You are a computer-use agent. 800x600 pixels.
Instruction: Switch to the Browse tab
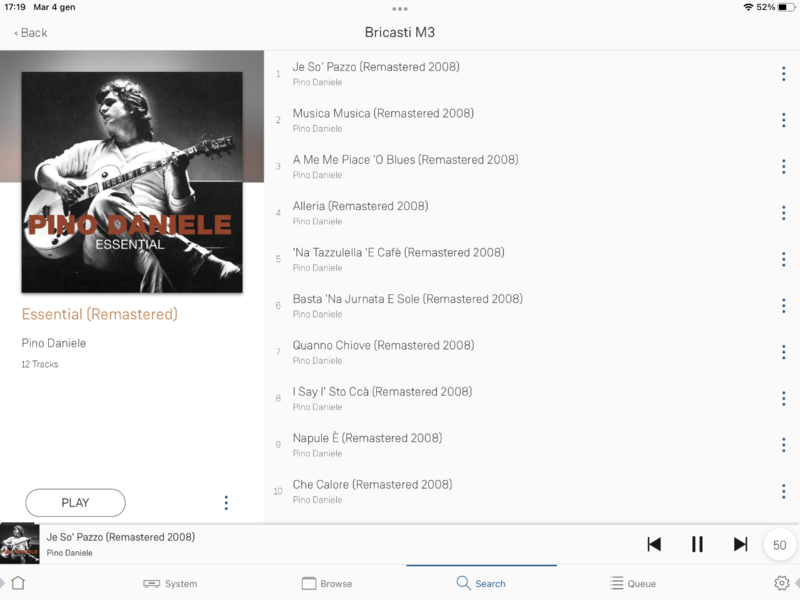tap(327, 583)
